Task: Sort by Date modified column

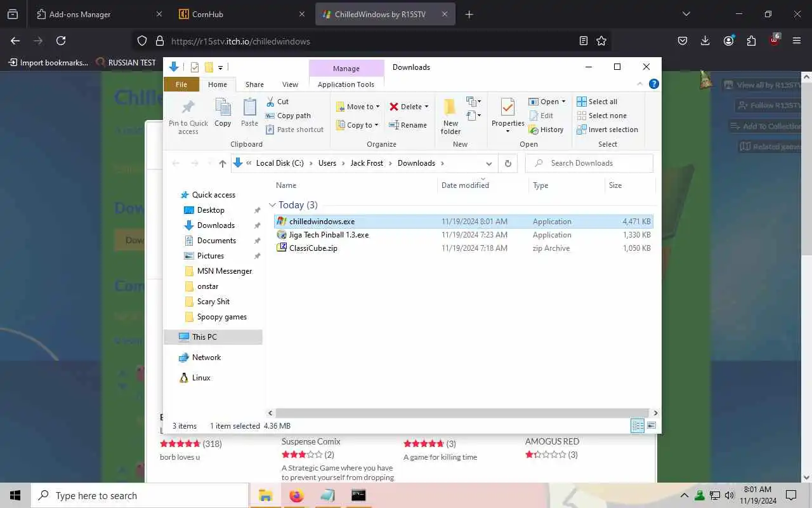Action: point(483,185)
